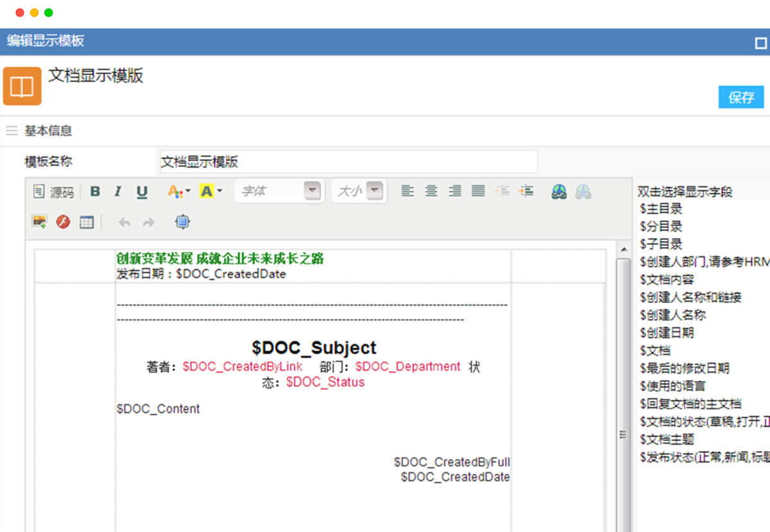Click $DOC_CreatedByLink in the editor
Screen dimensions: 770x532
(x=243, y=366)
